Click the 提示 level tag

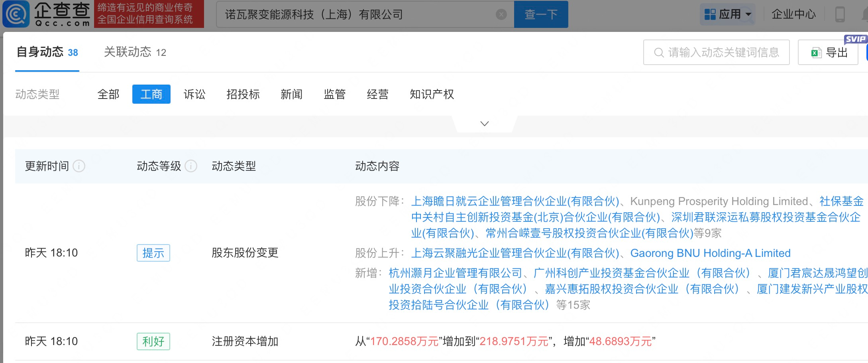click(153, 253)
